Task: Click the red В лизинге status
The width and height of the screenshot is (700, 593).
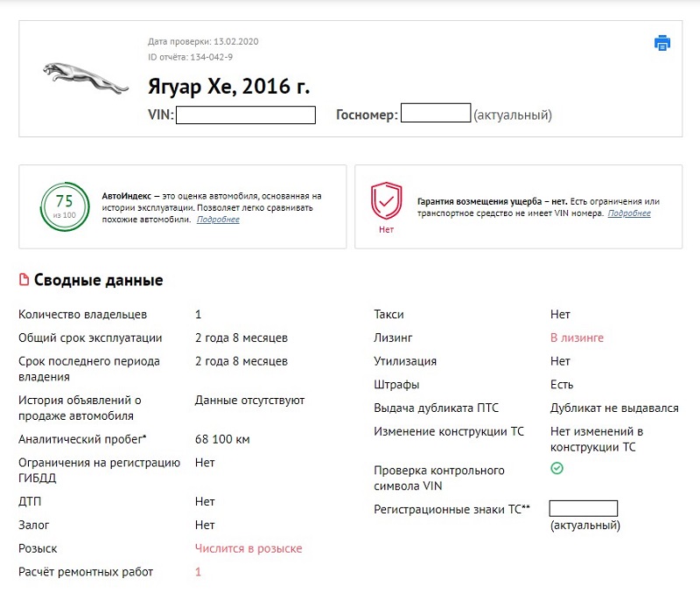Action: (577, 338)
